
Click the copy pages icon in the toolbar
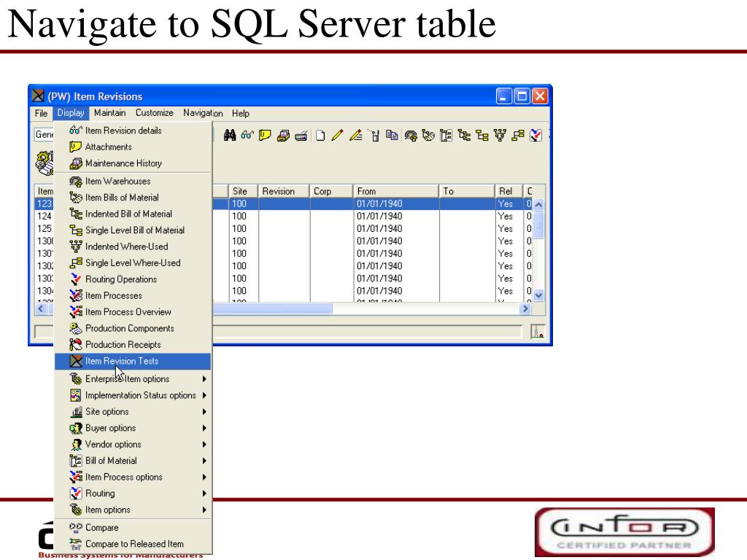tap(392, 136)
